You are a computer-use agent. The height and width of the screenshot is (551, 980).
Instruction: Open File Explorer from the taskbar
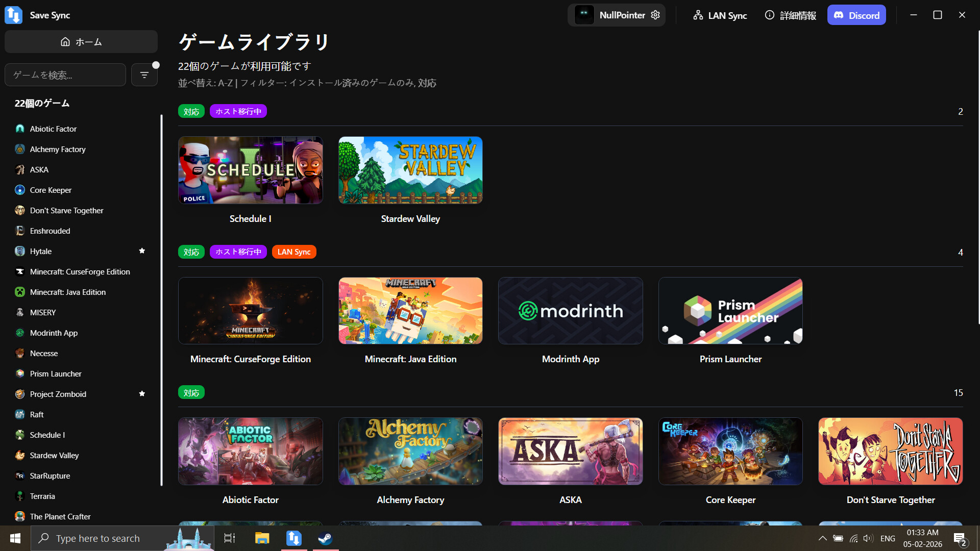pyautogui.click(x=262, y=538)
